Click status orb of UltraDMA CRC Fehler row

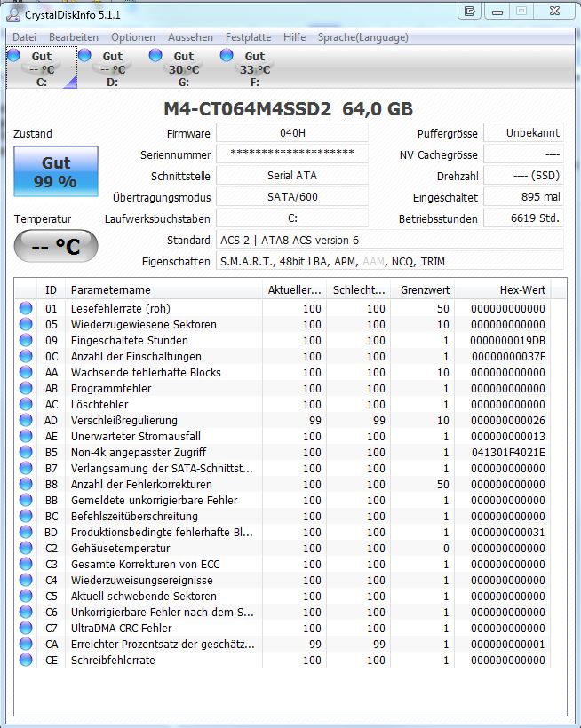pyautogui.click(x=26, y=628)
